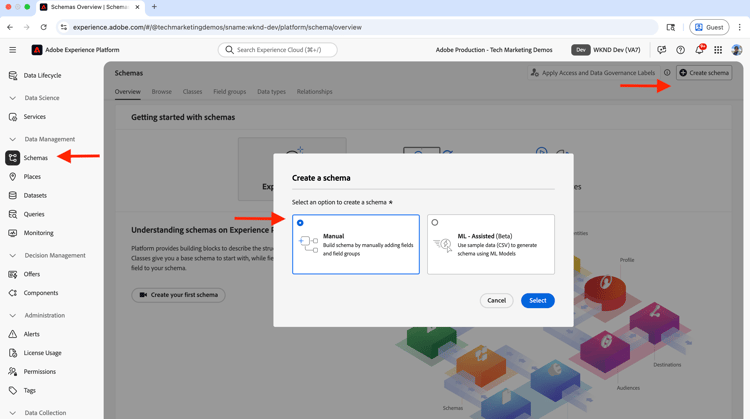Screen dimensions: 750x419
Task: Switch to the Classes tab
Action: pyautogui.click(x=192, y=92)
